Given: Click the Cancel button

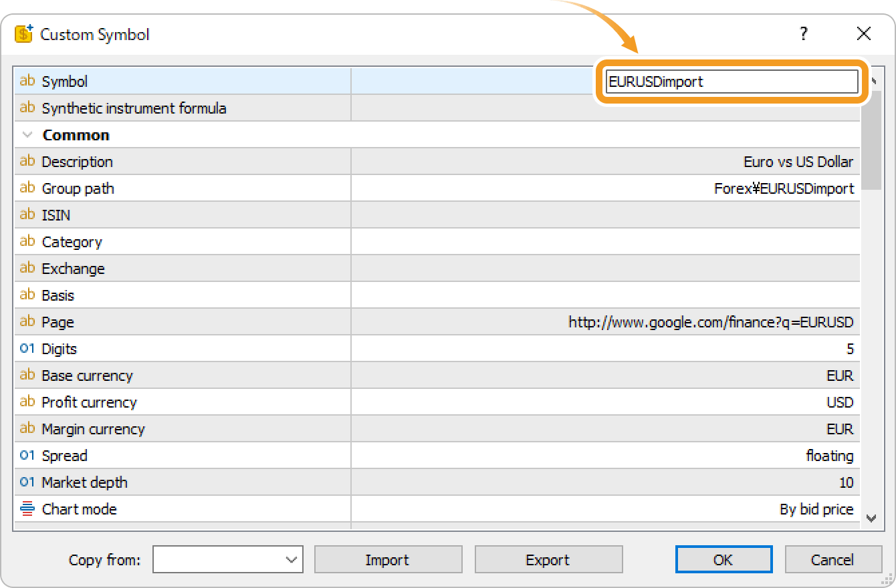Looking at the screenshot, I should coord(832,560).
